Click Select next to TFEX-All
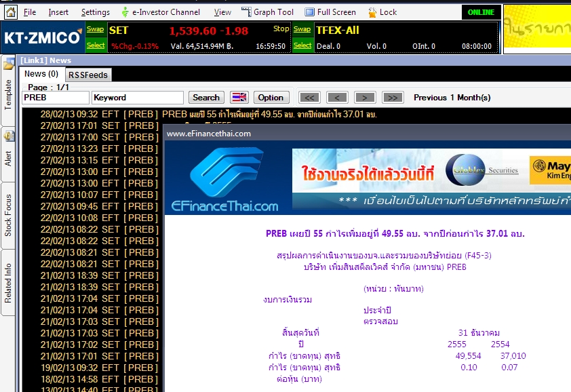This screenshot has height=392, width=571. click(302, 45)
